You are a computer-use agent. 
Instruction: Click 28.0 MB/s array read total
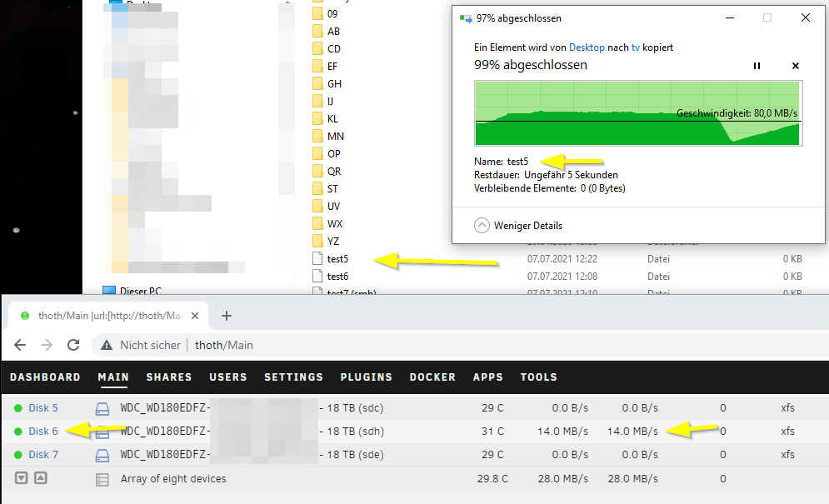point(562,479)
